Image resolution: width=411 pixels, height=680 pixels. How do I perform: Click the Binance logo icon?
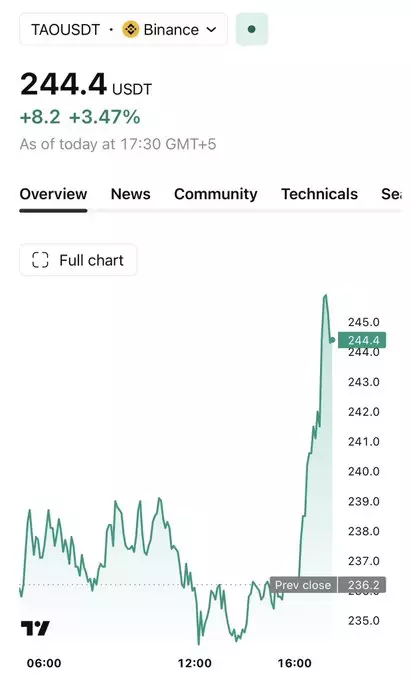coord(130,29)
